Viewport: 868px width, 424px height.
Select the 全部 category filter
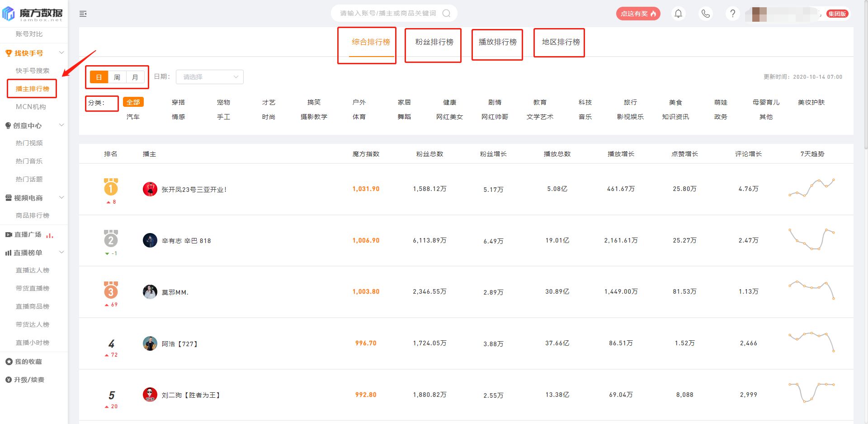[x=133, y=102]
